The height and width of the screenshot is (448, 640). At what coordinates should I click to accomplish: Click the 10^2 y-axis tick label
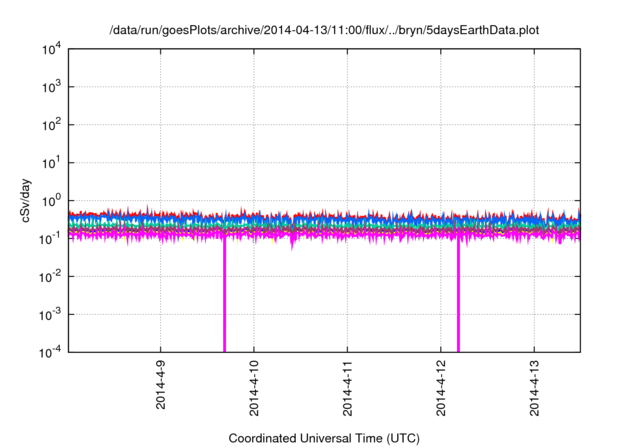(x=51, y=125)
